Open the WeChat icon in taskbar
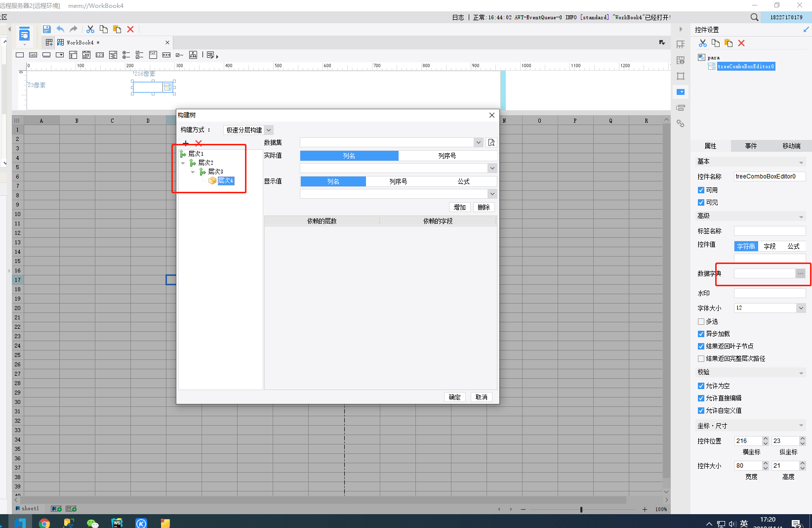 coord(92,523)
